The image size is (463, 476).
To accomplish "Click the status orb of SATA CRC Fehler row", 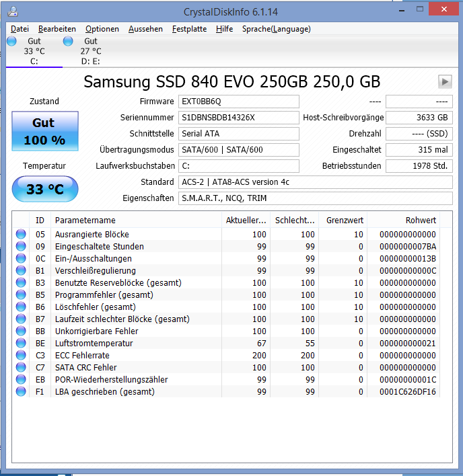I will coord(21,367).
